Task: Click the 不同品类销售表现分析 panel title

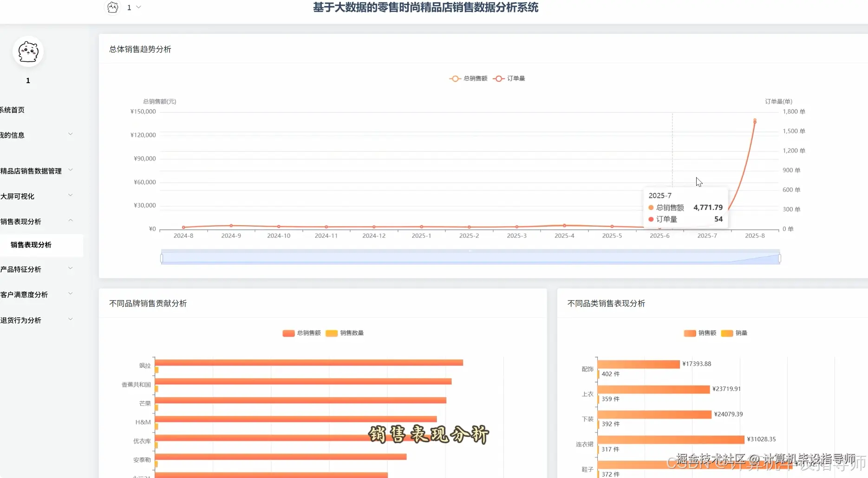Action: pos(606,303)
